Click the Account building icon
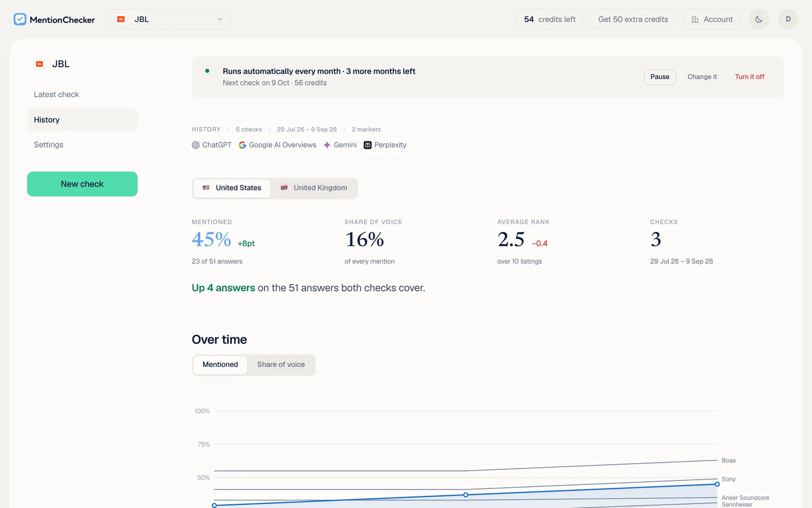The image size is (812, 508). click(695, 19)
